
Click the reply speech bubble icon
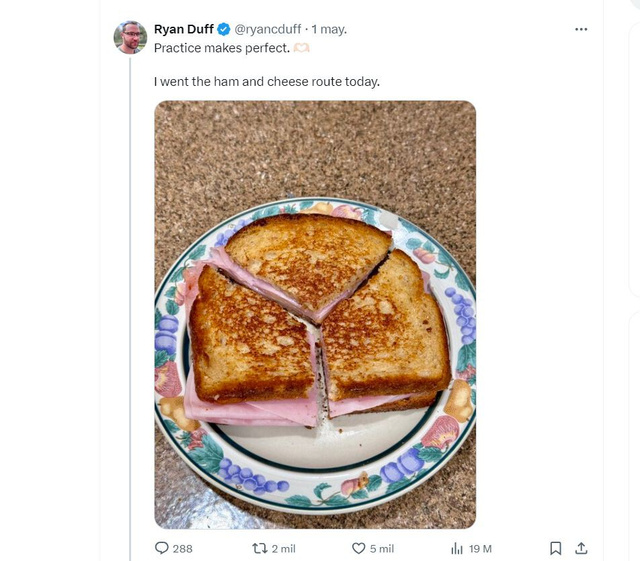(162, 548)
